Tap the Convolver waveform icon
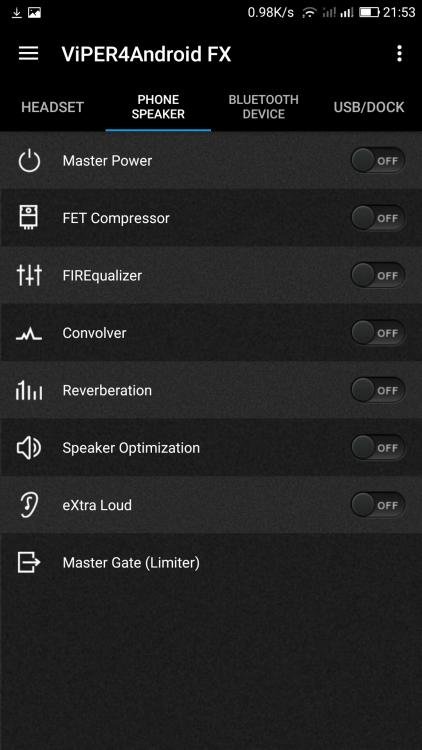Viewport: 422px width, 750px height. (29, 334)
